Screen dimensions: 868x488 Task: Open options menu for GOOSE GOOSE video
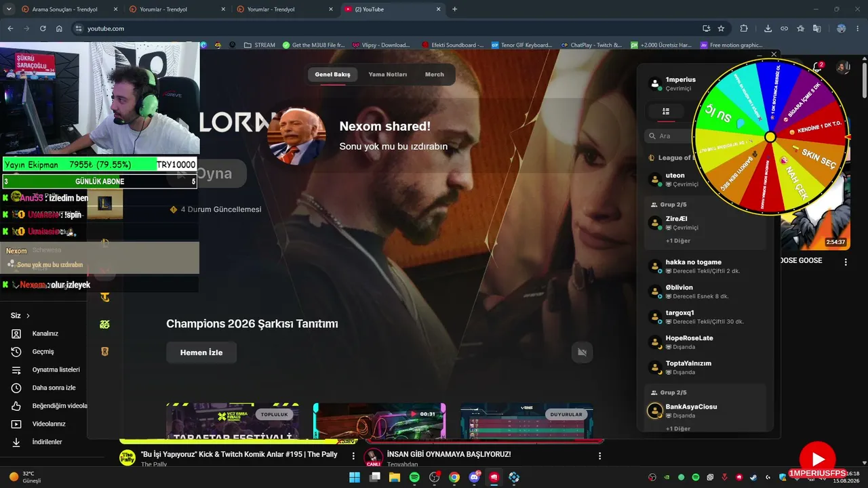(846, 262)
